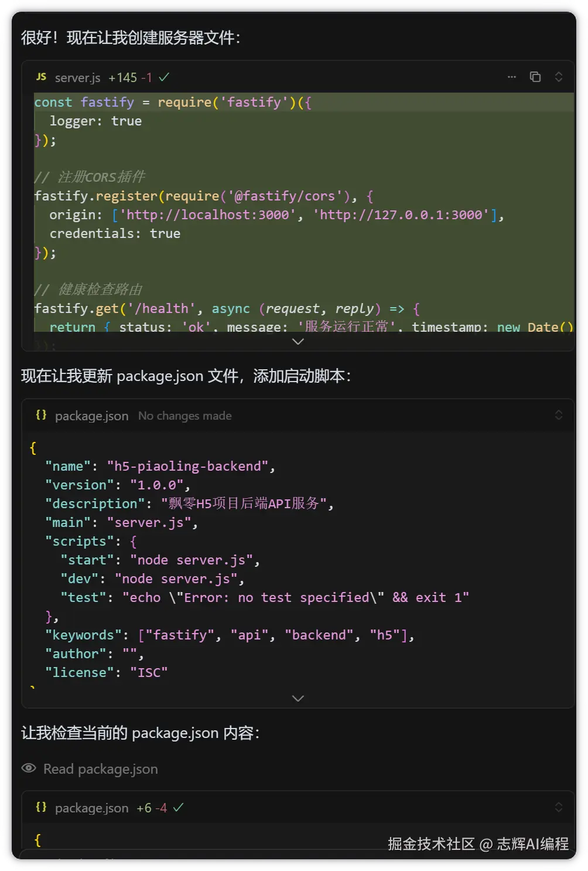Click the +145 -1 diff stats on server.js
Viewport: 588px width, 871px height.
coord(130,77)
